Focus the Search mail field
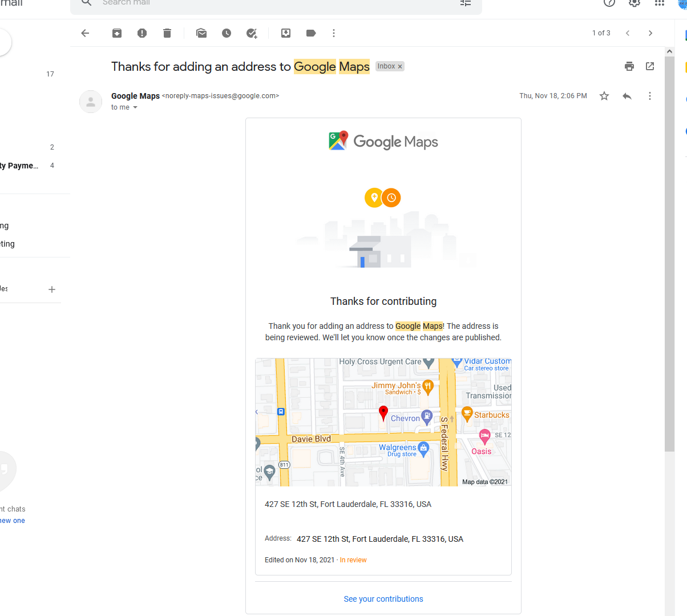This screenshot has width=687, height=616. coord(276,3)
